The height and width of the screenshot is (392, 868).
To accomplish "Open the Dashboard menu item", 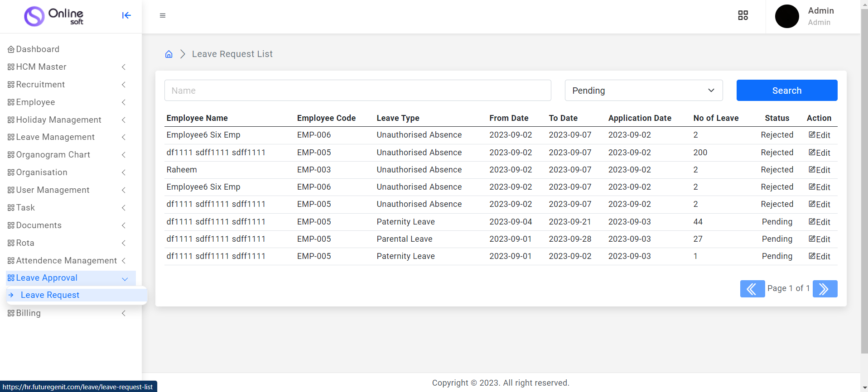I will [38, 49].
